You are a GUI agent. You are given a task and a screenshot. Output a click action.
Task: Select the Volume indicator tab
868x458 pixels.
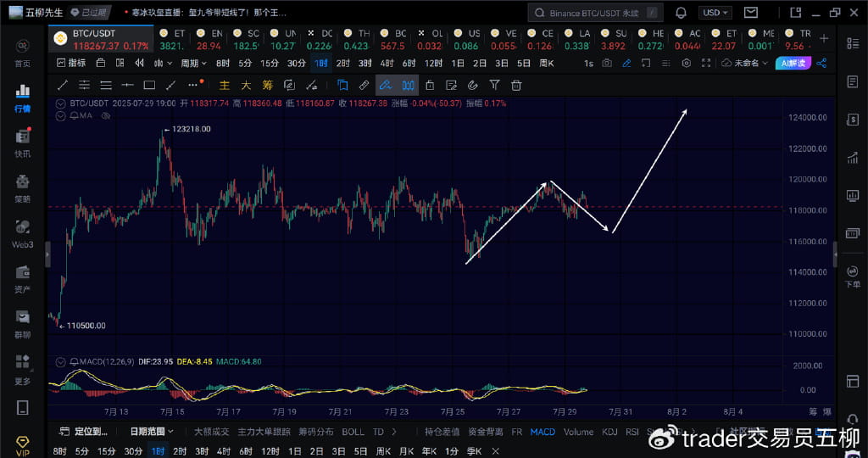578,432
